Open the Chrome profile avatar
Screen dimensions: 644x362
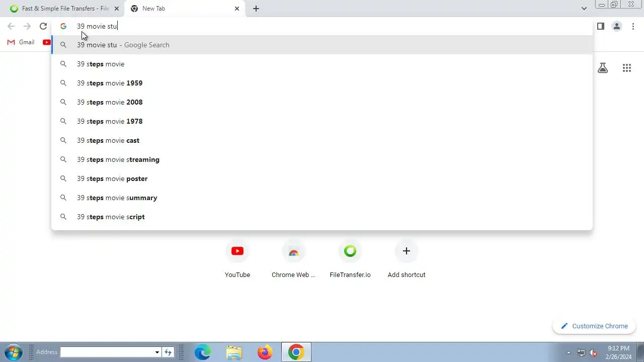[617, 26]
